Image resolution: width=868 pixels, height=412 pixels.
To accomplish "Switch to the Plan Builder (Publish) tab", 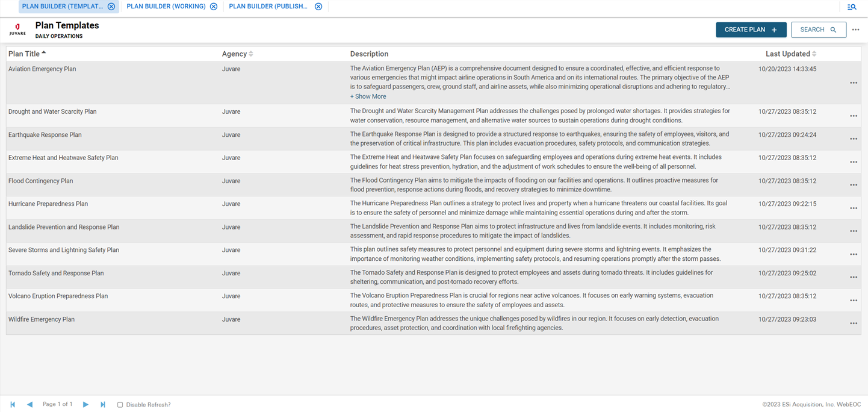I will (267, 7).
